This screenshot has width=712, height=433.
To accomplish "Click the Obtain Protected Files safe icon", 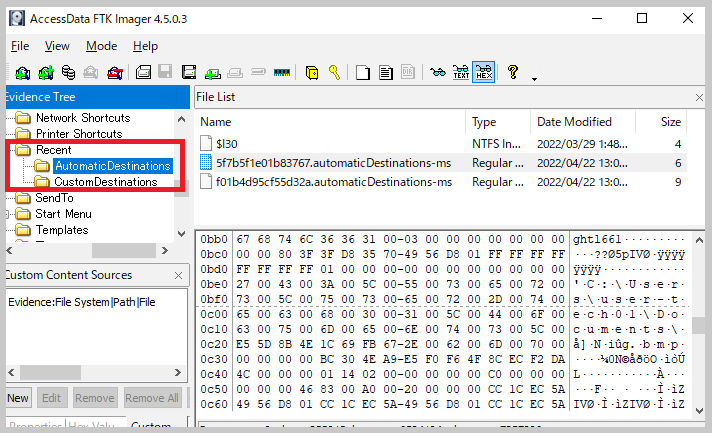I will [x=312, y=73].
